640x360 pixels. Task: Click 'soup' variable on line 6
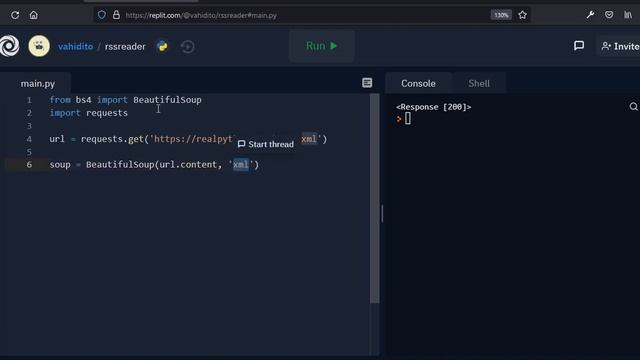[60, 165]
